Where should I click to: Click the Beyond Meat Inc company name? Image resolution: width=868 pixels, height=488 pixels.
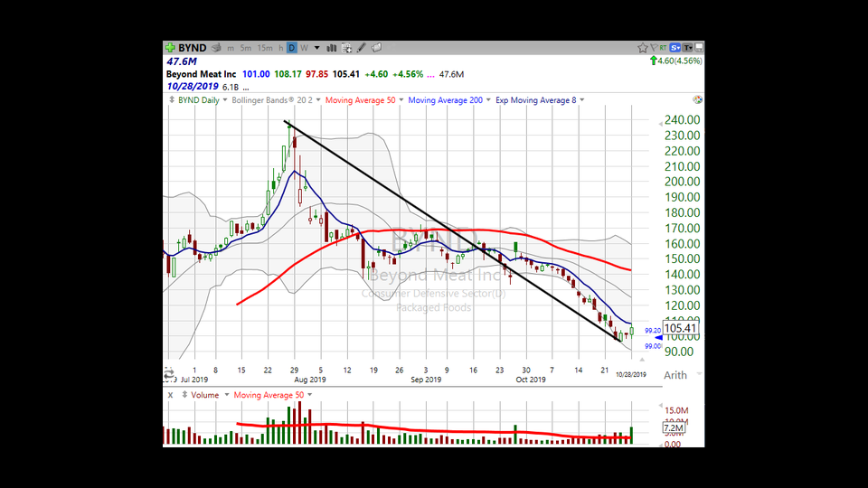click(201, 74)
